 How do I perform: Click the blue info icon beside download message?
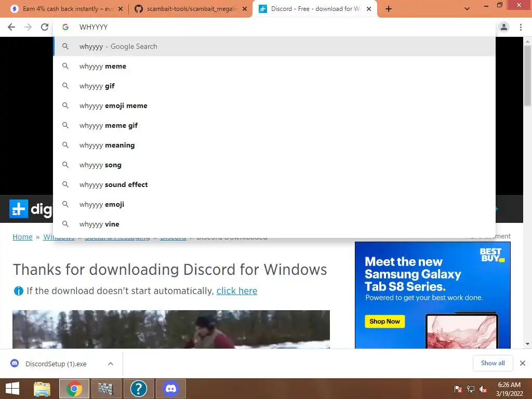18,291
